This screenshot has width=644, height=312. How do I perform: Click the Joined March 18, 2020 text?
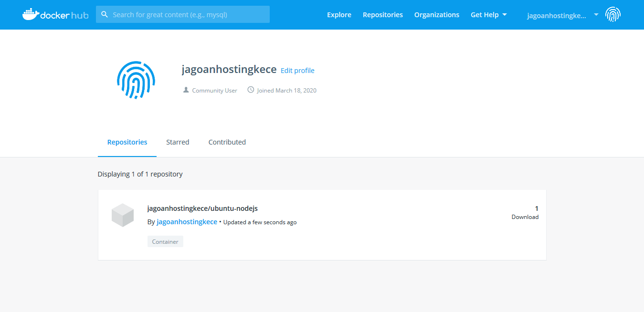tap(286, 90)
